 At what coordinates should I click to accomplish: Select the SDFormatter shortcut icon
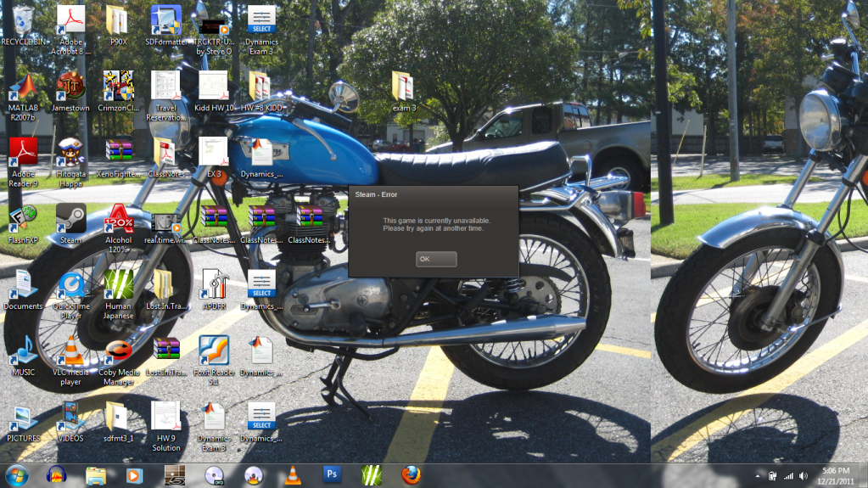click(166, 26)
